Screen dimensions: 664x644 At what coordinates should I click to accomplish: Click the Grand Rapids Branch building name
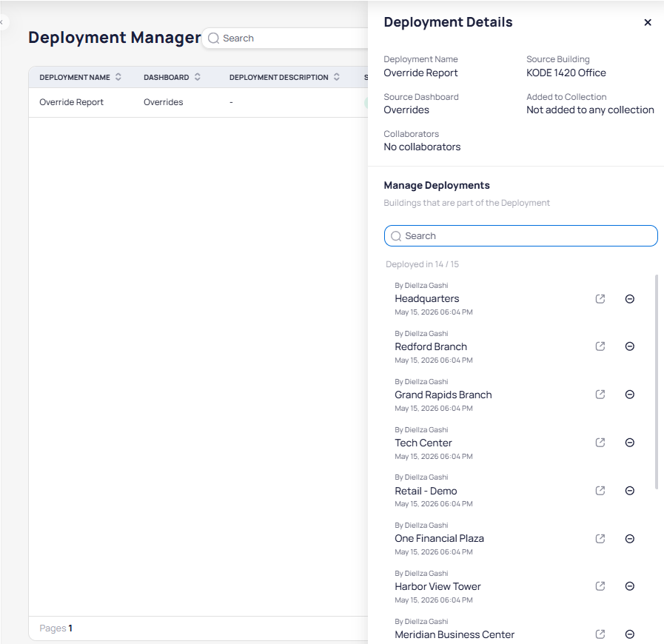[x=443, y=395]
